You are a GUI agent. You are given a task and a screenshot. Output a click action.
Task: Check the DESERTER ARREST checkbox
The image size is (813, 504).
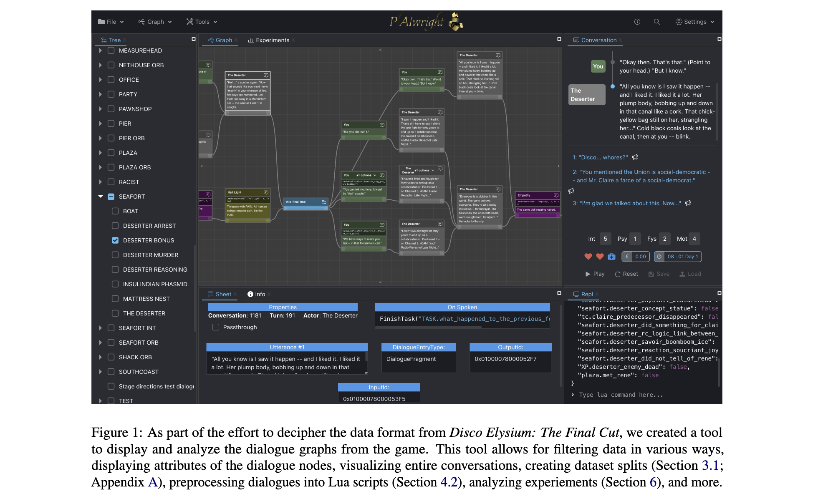click(x=115, y=226)
